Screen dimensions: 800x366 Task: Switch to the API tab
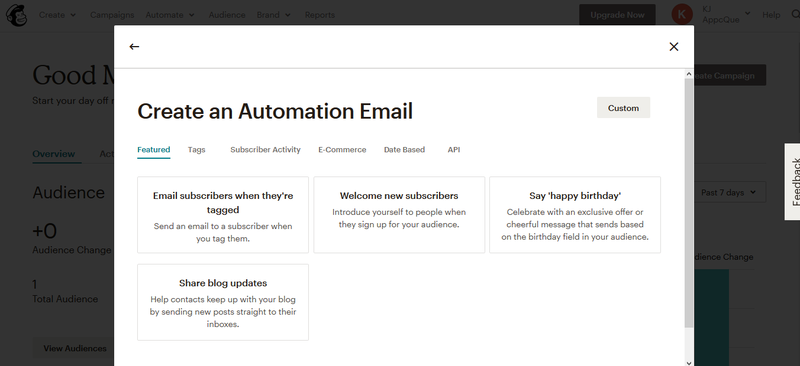454,150
